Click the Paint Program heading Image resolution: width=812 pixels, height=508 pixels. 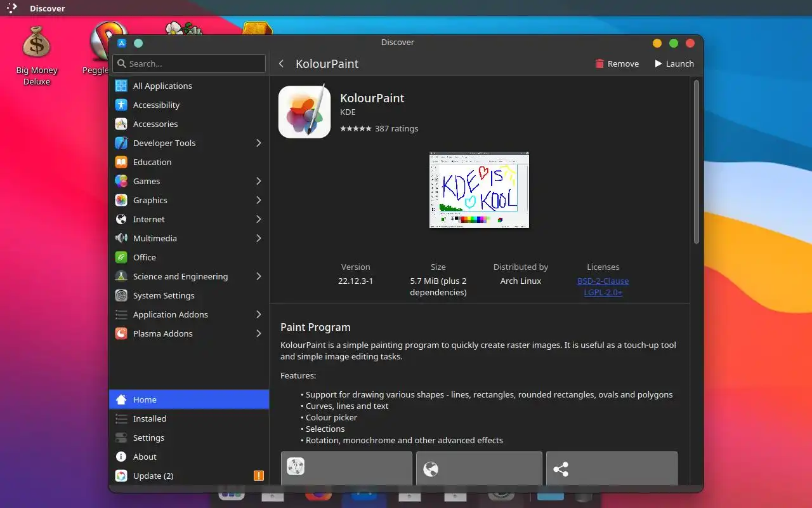(x=315, y=327)
